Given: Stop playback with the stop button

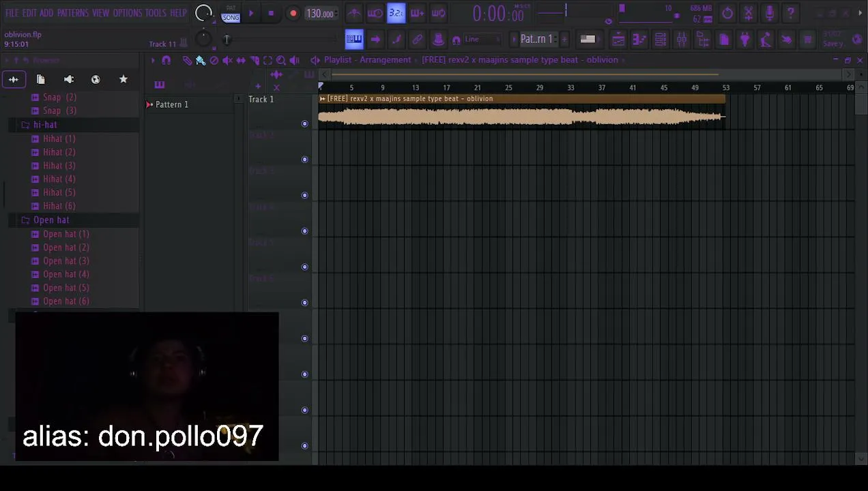Looking at the screenshot, I should (x=271, y=13).
